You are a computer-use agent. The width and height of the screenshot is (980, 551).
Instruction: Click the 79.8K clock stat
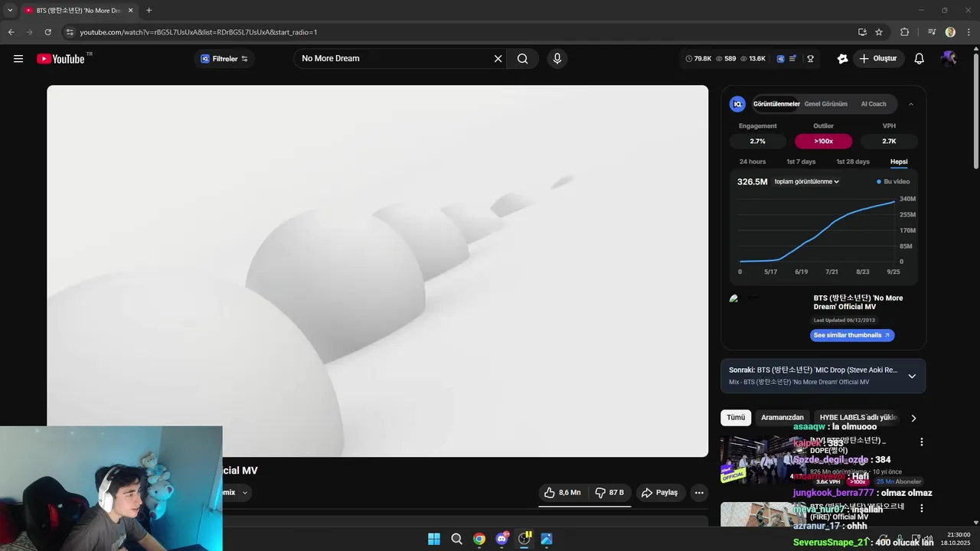(x=698, y=58)
